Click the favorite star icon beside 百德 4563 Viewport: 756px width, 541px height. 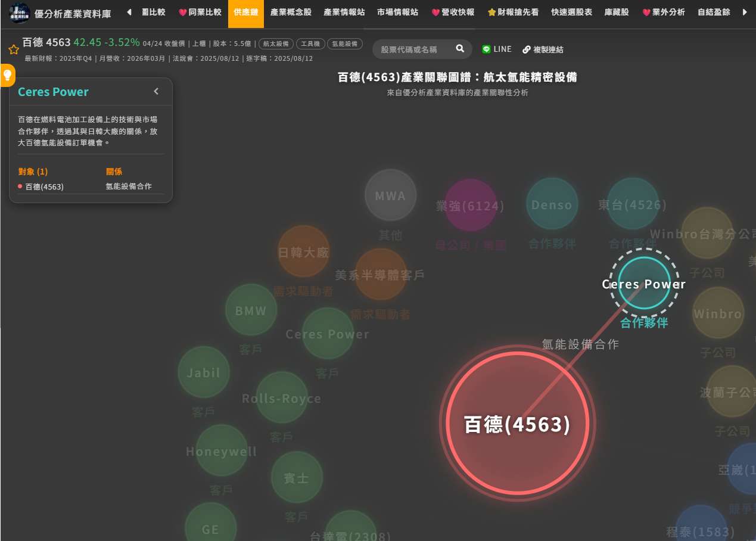[14, 49]
